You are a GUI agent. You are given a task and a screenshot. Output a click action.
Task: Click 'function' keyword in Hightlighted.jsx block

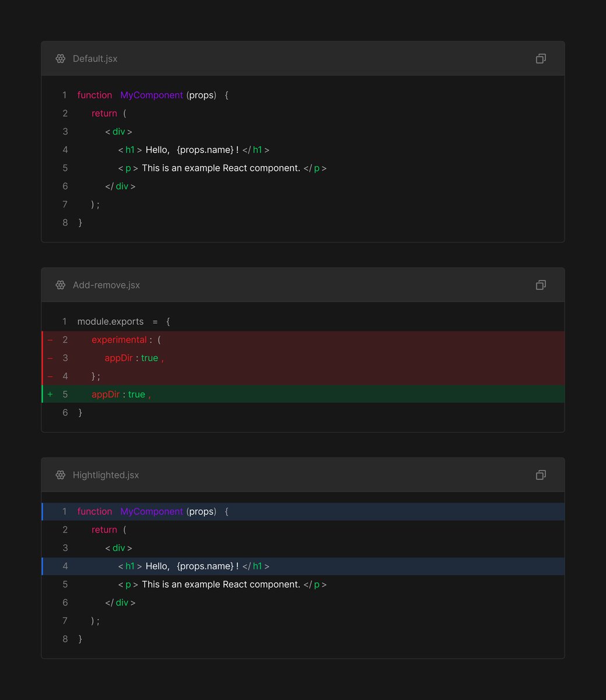pos(94,512)
